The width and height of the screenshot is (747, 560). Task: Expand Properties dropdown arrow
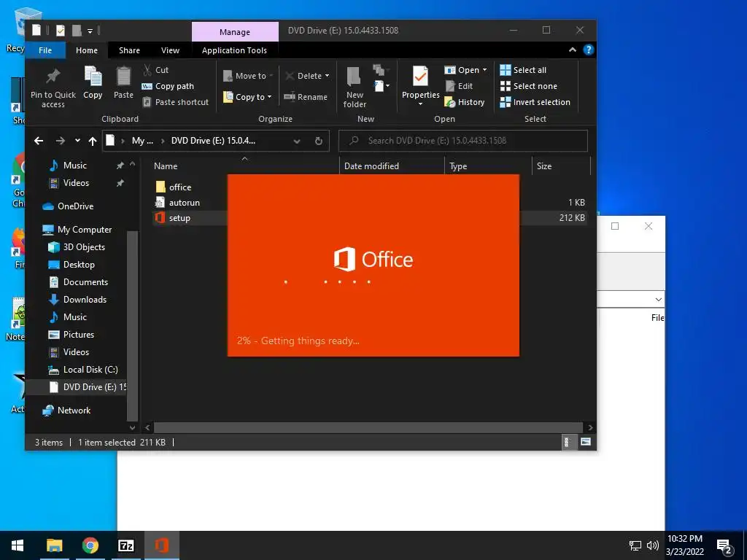[420, 104]
